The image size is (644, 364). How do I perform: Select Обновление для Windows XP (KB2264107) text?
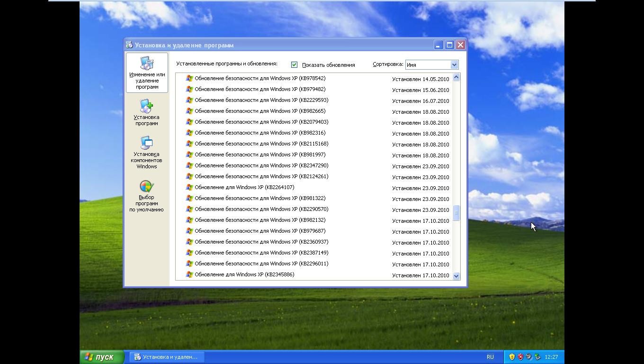tap(244, 187)
